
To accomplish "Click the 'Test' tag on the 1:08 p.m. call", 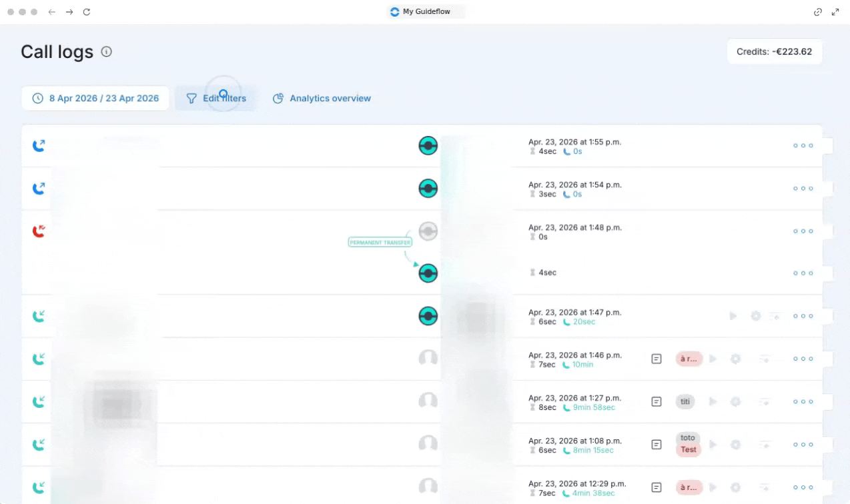I will point(689,450).
